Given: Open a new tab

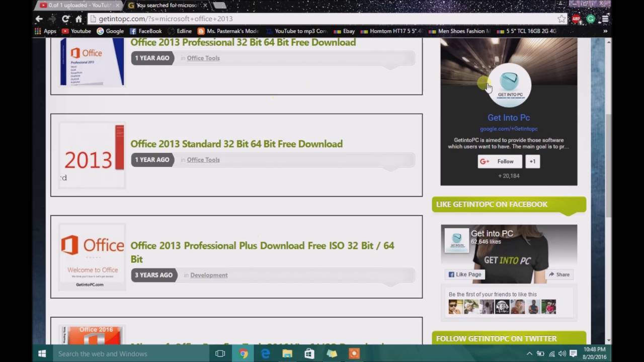Looking at the screenshot, I should tap(219, 6).
